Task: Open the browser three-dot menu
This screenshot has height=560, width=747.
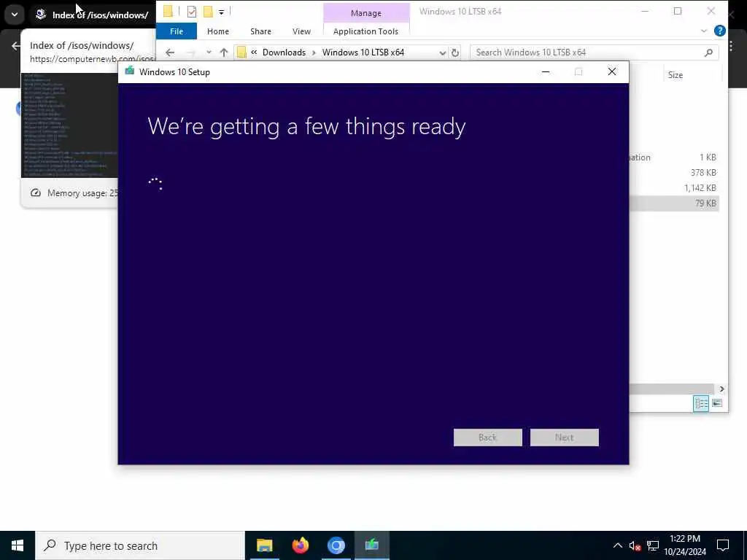Action: coord(731,46)
